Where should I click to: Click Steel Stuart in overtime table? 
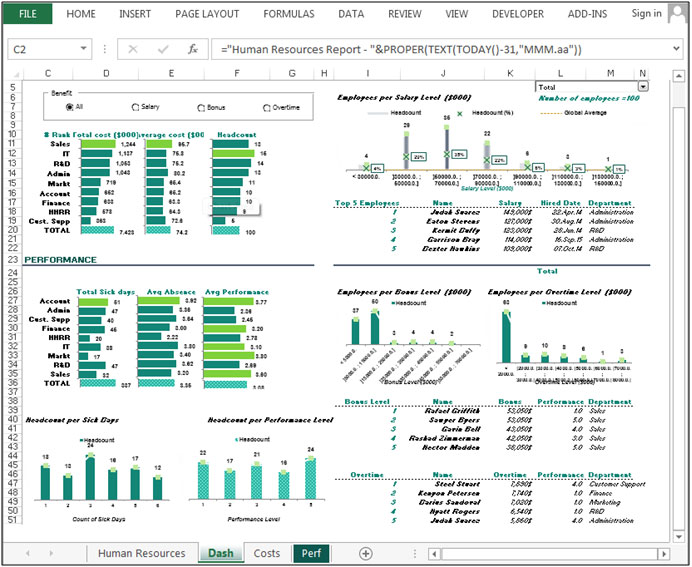457,484
